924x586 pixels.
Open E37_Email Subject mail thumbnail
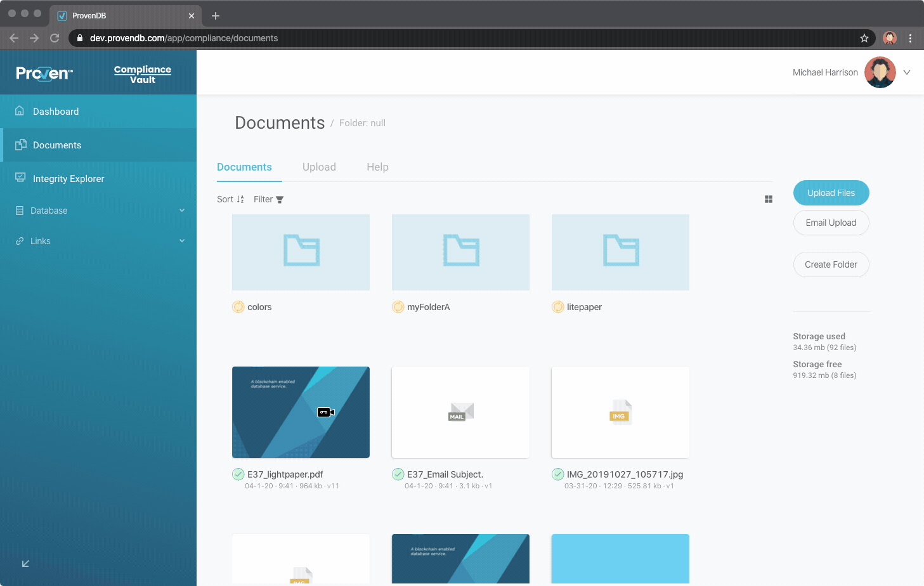point(460,412)
